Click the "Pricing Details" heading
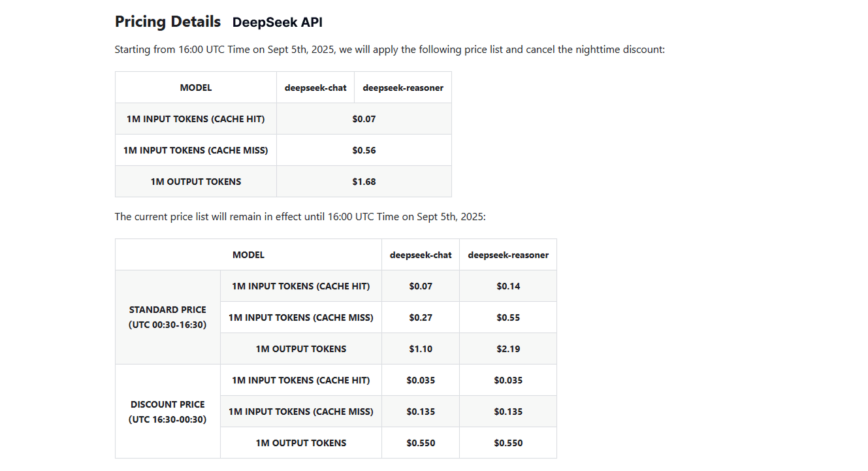This screenshot has height=471, width=868. click(168, 22)
